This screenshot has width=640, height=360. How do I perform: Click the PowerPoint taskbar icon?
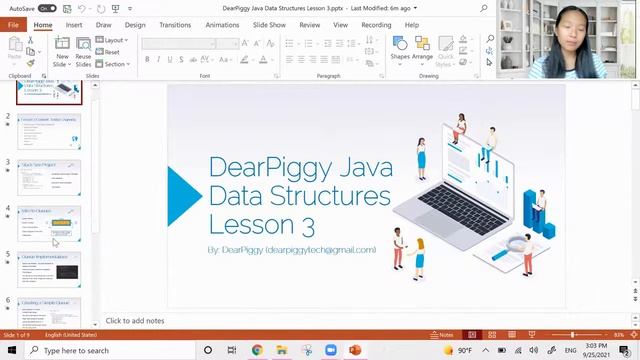point(355,350)
